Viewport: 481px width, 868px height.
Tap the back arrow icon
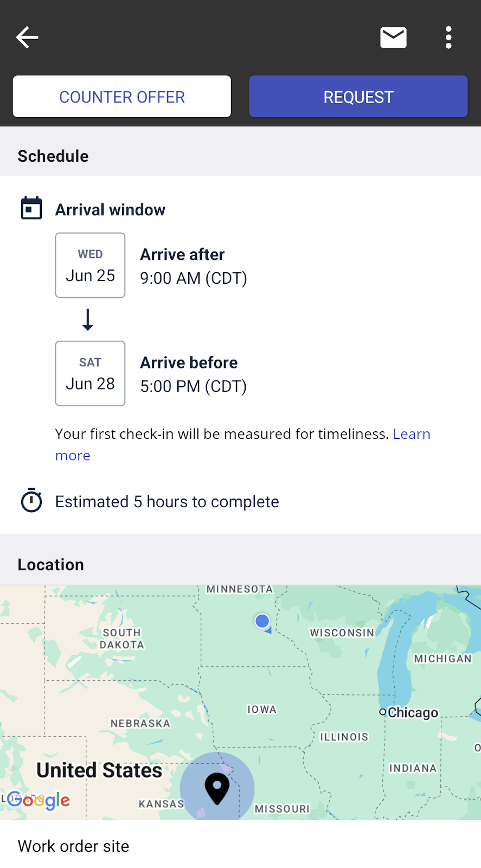[x=27, y=37]
